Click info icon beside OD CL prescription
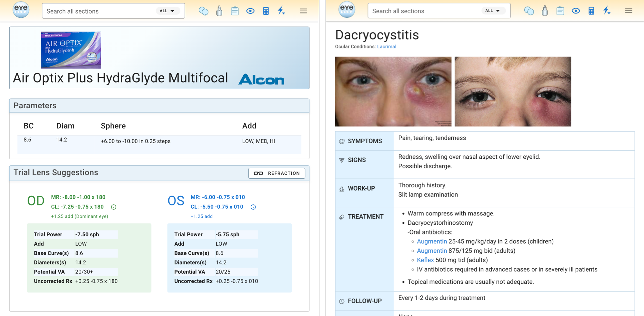Image resolution: width=644 pixels, height=316 pixels. tap(114, 207)
